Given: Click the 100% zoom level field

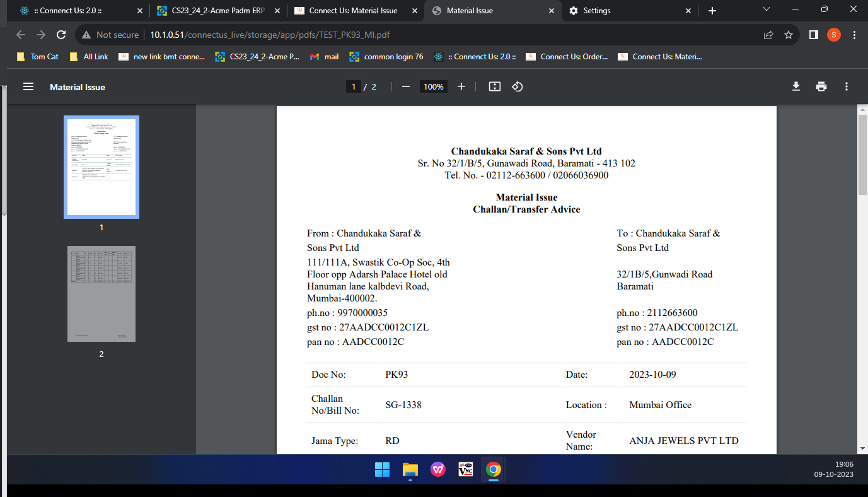Looking at the screenshot, I should tap(434, 86).
